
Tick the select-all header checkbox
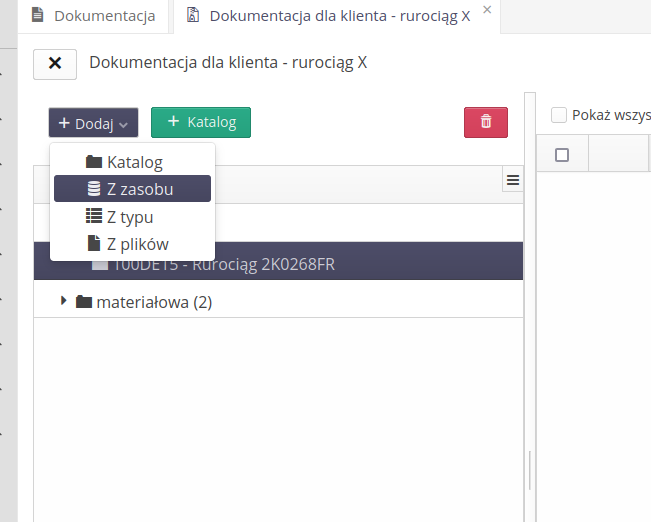pyautogui.click(x=562, y=155)
